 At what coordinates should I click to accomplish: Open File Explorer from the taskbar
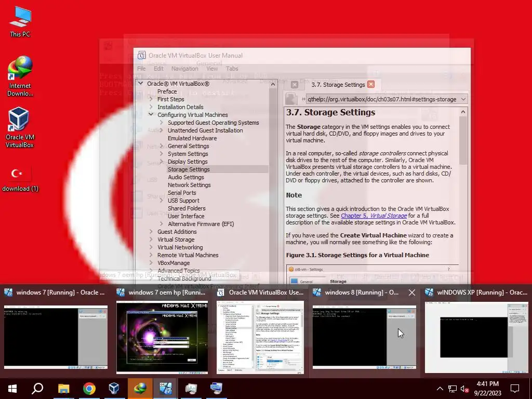coord(63,389)
